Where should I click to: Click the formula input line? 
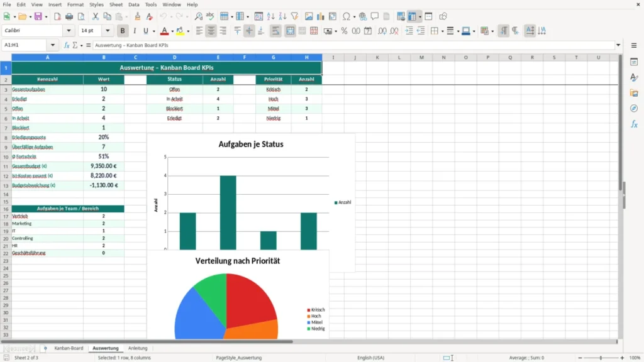(x=353, y=45)
